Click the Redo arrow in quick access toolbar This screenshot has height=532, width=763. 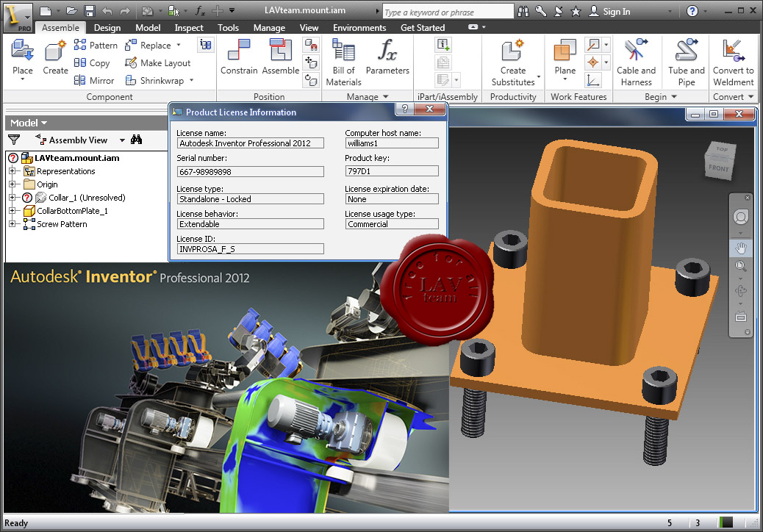125,11
